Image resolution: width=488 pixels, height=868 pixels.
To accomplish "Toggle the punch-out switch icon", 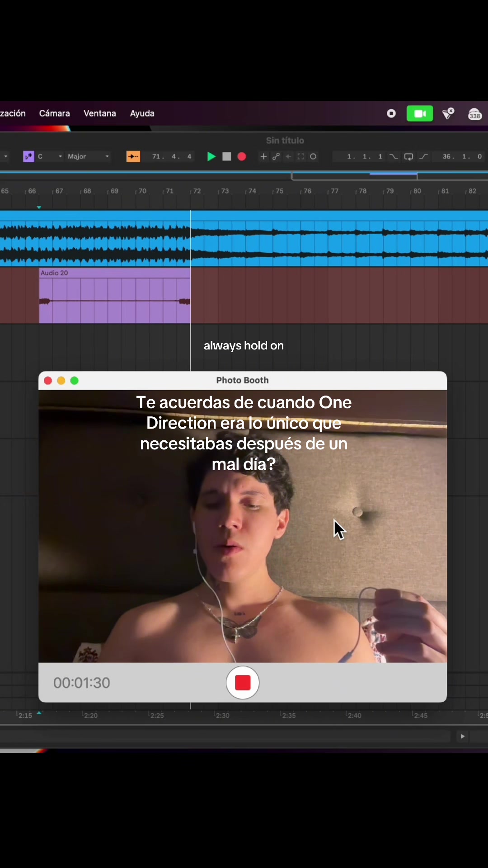I will pos(423,156).
